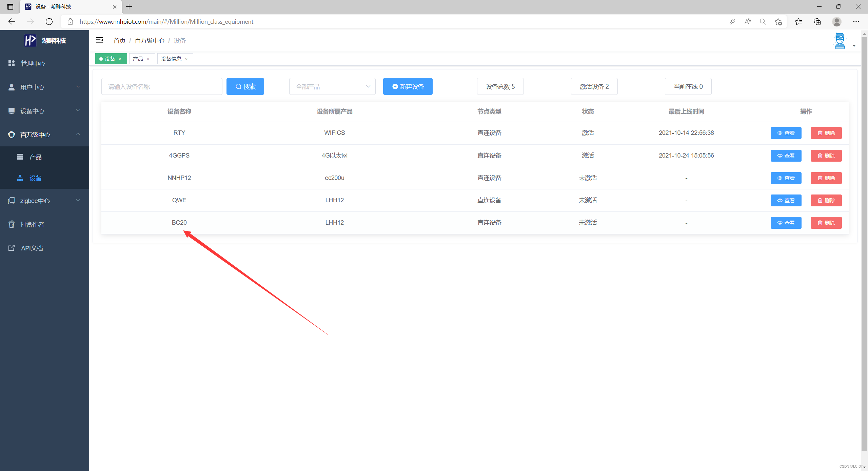Image resolution: width=868 pixels, height=471 pixels.
Task: Add page to favorites star icon
Action: [x=778, y=22]
